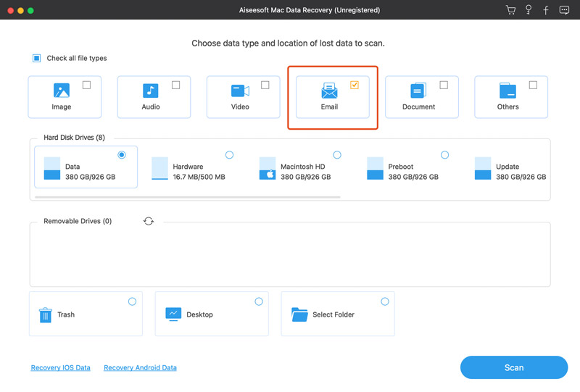Close the window with the red button

pyautogui.click(x=10, y=10)
